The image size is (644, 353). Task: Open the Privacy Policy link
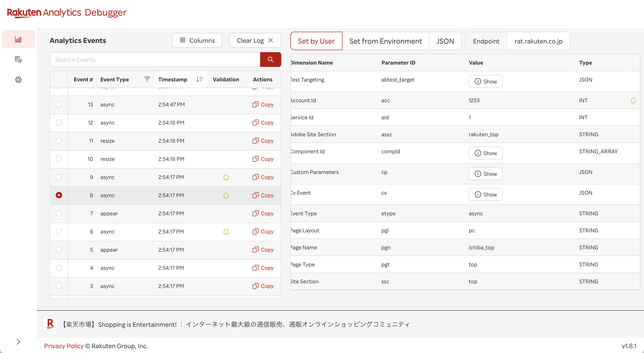coord(64,346)
